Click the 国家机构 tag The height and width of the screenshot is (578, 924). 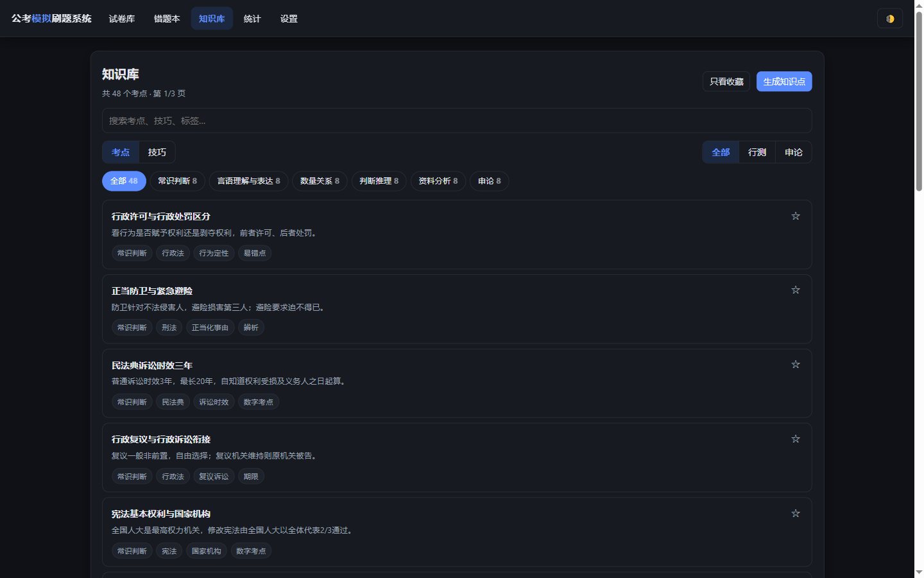coord(206,551)
